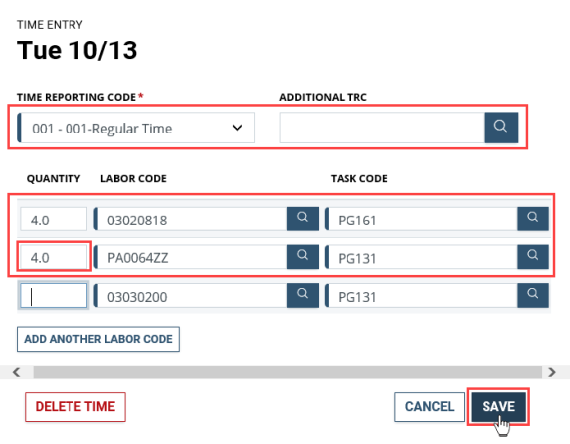Search labor code for PA0064ZZ row
The height and width of the screenshot is (444, 570).
point(302,257)
